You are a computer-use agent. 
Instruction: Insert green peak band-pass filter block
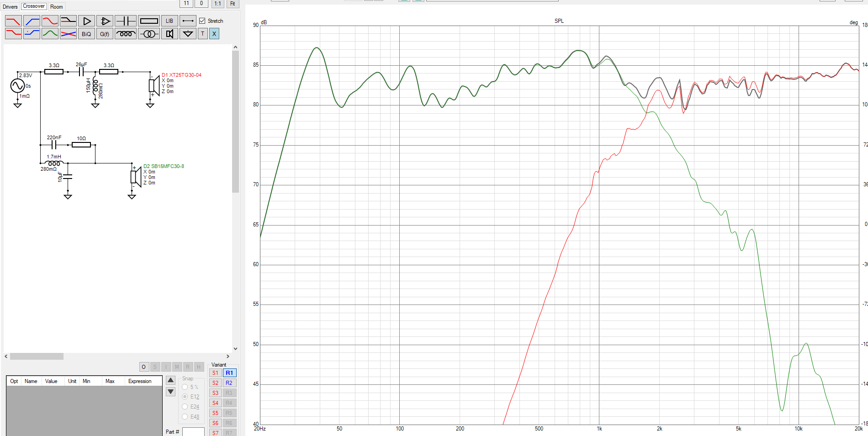point(50,34)
